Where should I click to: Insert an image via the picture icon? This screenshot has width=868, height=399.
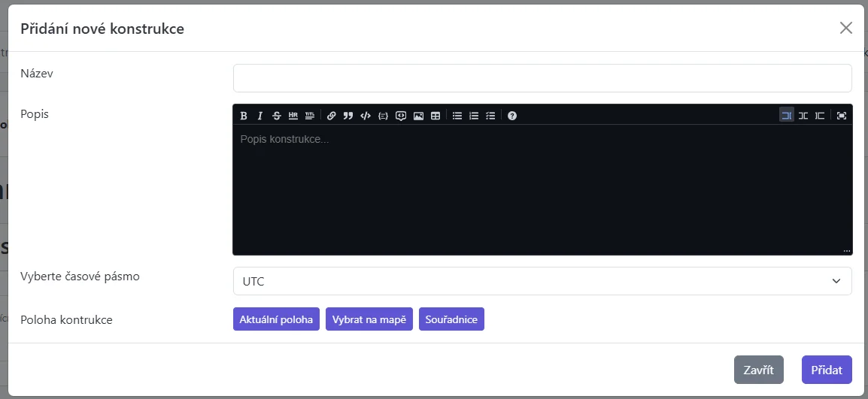point(418,116)
